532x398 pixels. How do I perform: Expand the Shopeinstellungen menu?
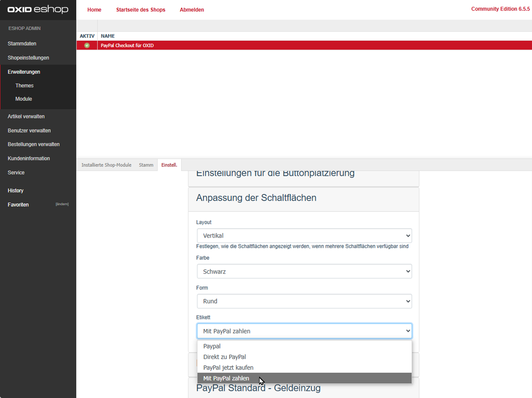click(x=28, y=58)
